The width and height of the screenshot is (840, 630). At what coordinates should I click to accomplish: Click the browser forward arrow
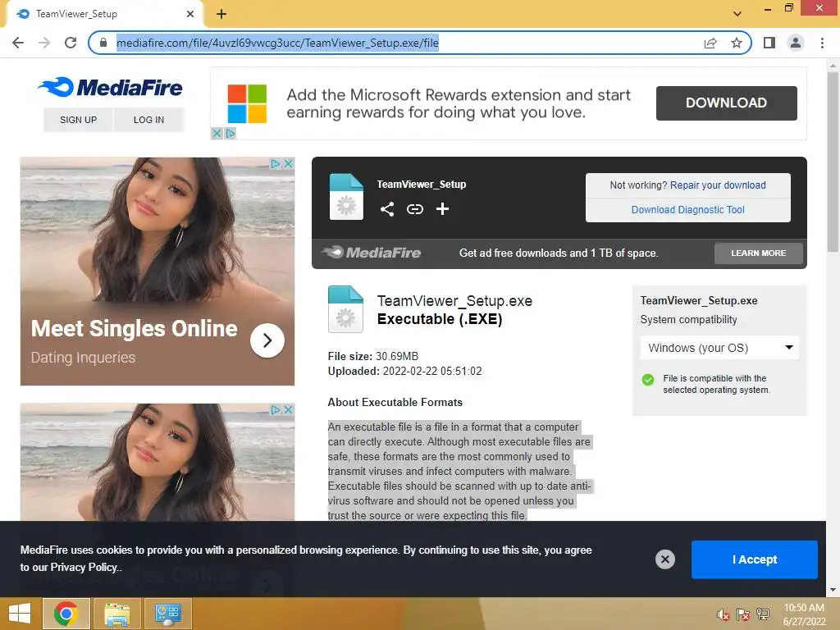[44, 43]
